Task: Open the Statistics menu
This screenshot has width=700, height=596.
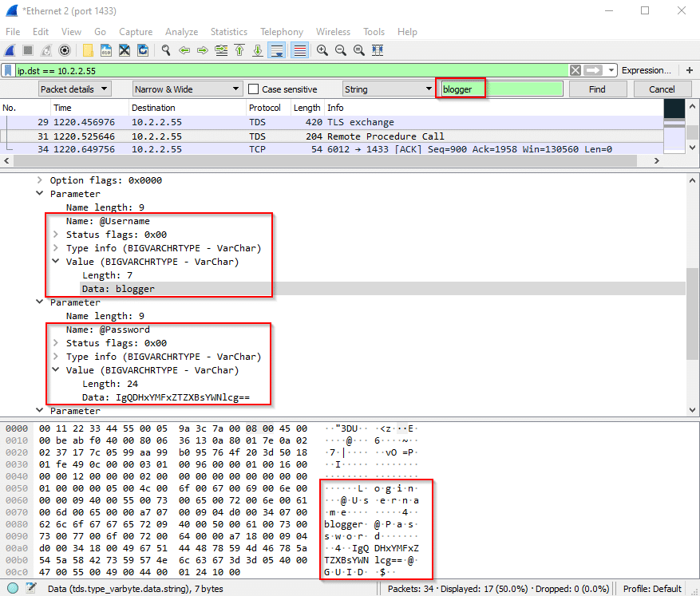Action: pyautogui.click(x=228, y=32)
